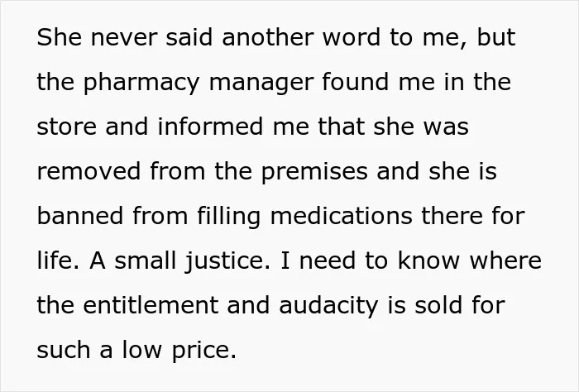Click the word "another" in the first line
This screenshot has height=392, width=579.
tap(268, 37)
